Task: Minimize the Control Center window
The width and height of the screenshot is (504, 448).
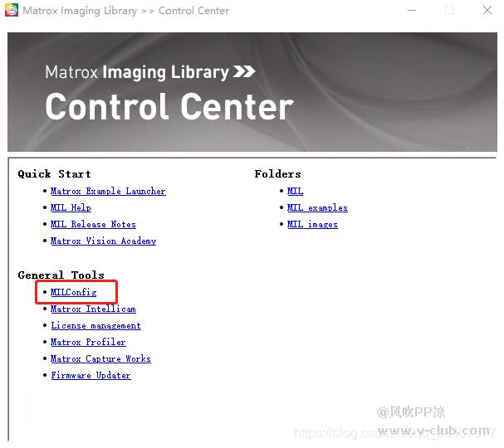Action: point(412,10)
